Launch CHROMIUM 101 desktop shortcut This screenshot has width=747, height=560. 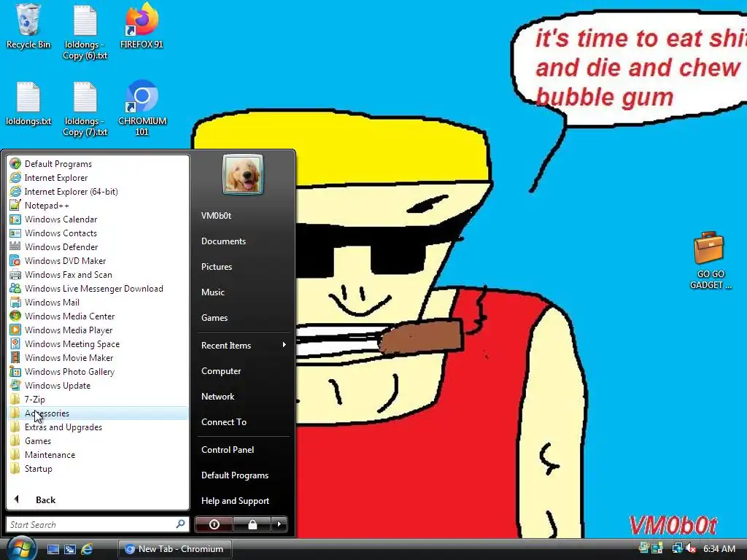tap(142, 109)
